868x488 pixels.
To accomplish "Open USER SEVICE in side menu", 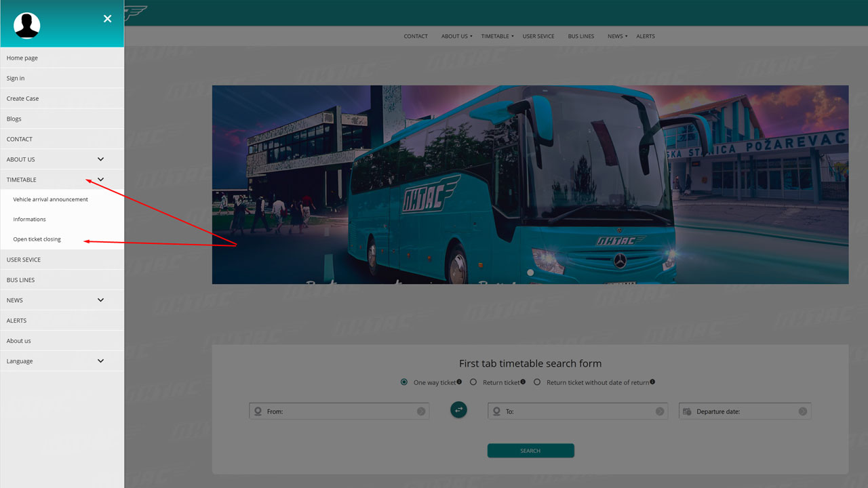I will tap(62, 260).
